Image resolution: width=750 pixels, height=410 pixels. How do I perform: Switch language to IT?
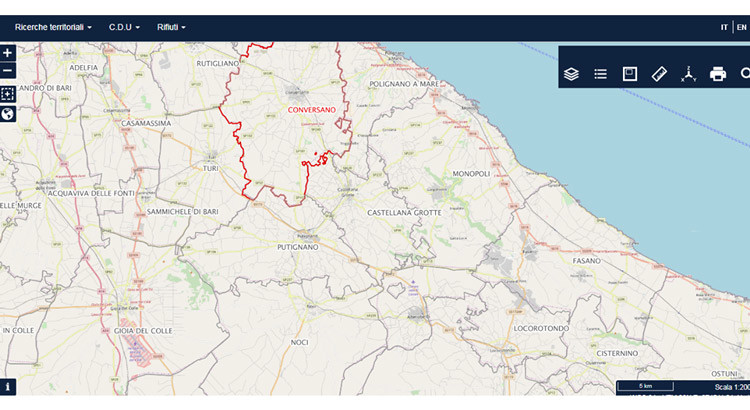click(x=724, y=27)
